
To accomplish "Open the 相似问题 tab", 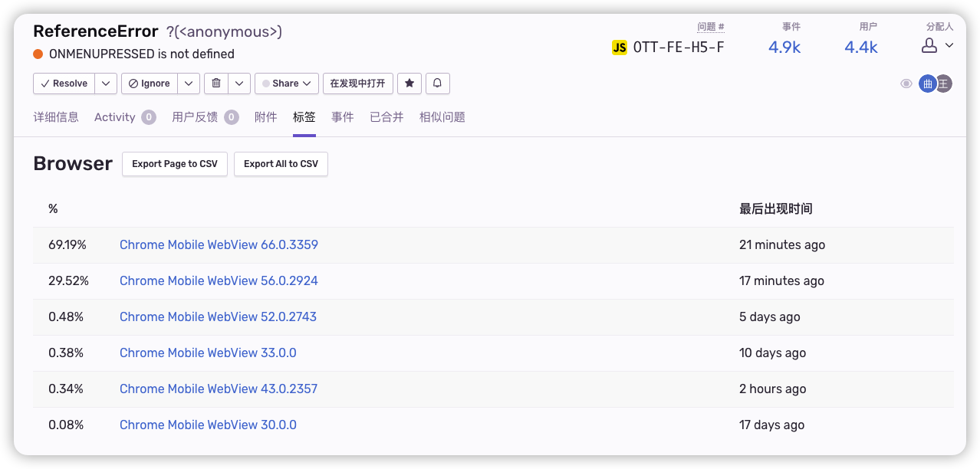I will pyautogui.click(x=442, y=116).
